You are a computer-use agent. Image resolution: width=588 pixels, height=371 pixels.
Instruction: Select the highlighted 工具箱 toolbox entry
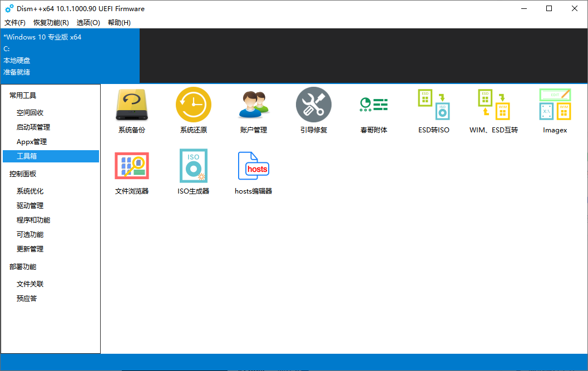click(51, 156)
